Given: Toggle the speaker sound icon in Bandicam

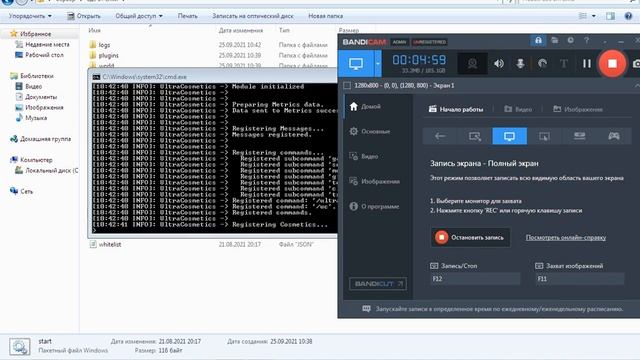Looking at the screenshot, I should click(x=499, y=64).
